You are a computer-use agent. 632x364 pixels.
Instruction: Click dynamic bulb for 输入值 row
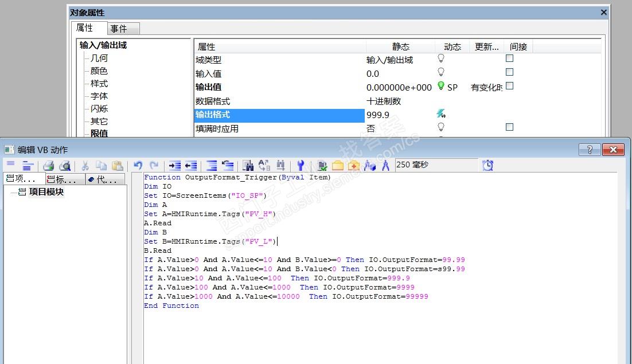[441, 72]
